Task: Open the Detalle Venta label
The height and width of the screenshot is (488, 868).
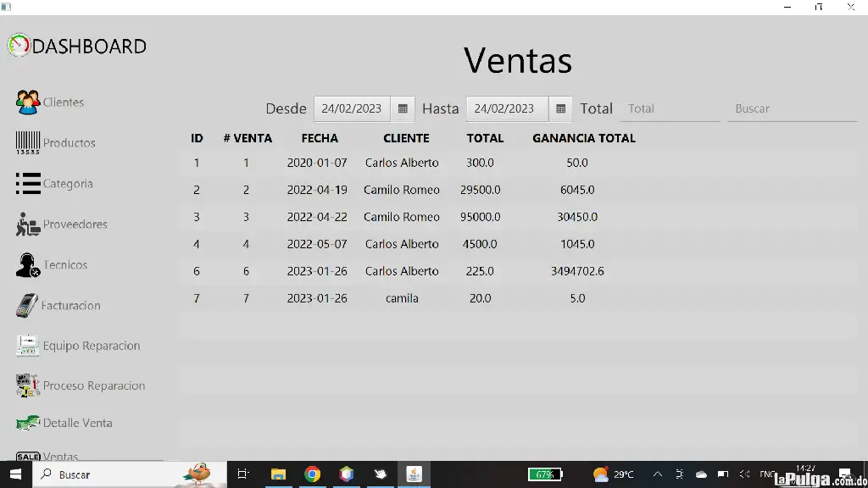Action: pyautogui.click(x=77, y=423)
